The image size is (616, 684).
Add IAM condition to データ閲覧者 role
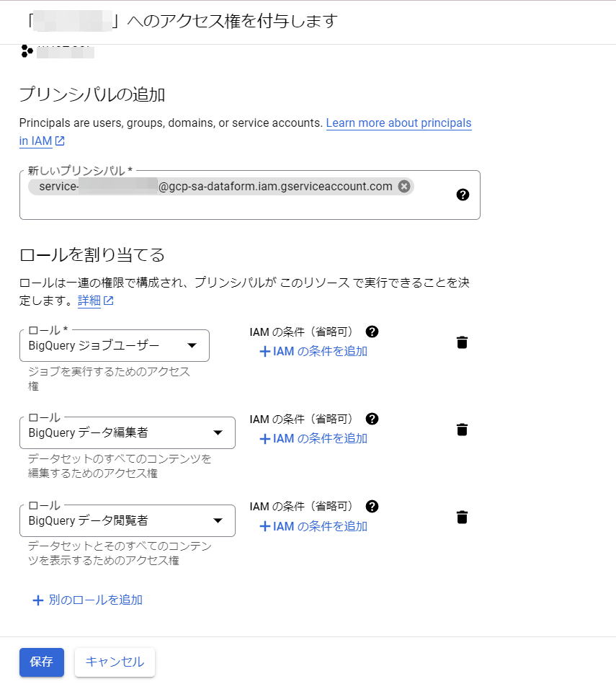[x=313, y=527]
